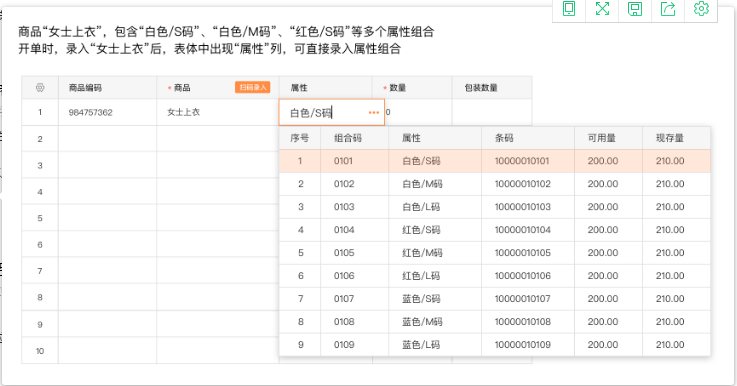Viewport: 737px width, 386px height.
Task: Select the 红色/S码 combination row
Action: [x=494, y=230]
